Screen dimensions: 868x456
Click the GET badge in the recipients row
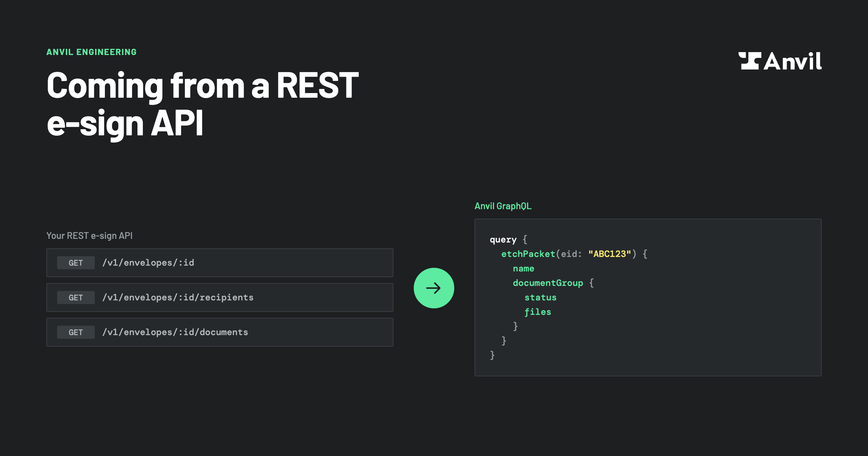point(76,297)
